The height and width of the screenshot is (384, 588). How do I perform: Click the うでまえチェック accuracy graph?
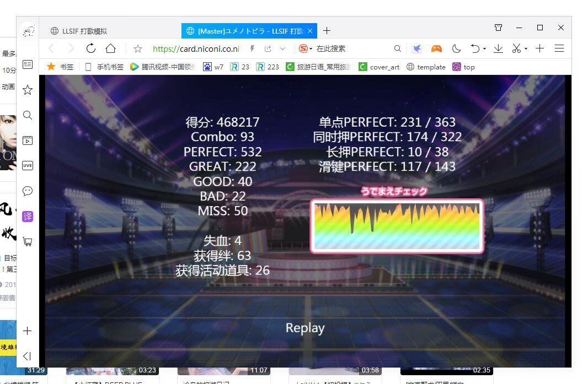tap(397, 226)
